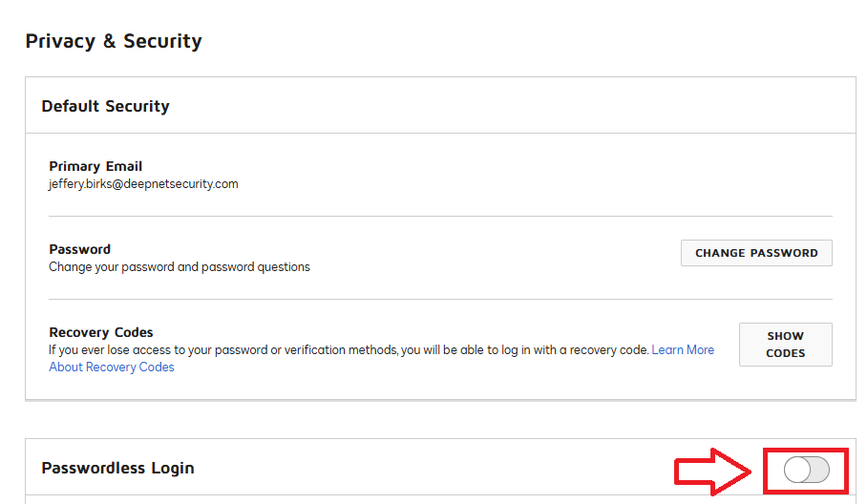Click the gray track right of toggle knob
The height and width of the screenshot is (504, 867).
click(819, 469)
